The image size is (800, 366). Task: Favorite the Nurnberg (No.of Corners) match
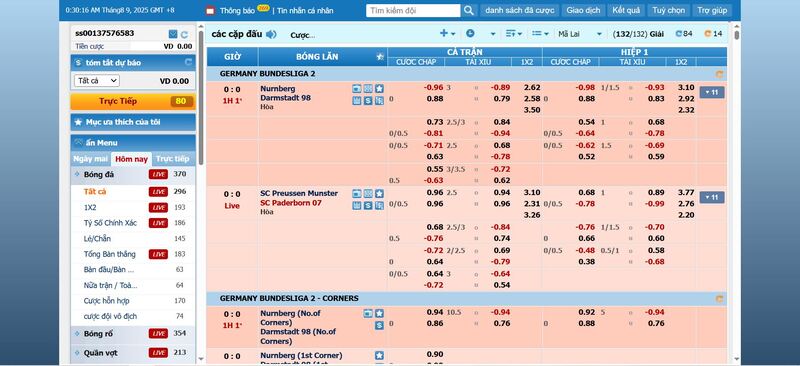379,313
